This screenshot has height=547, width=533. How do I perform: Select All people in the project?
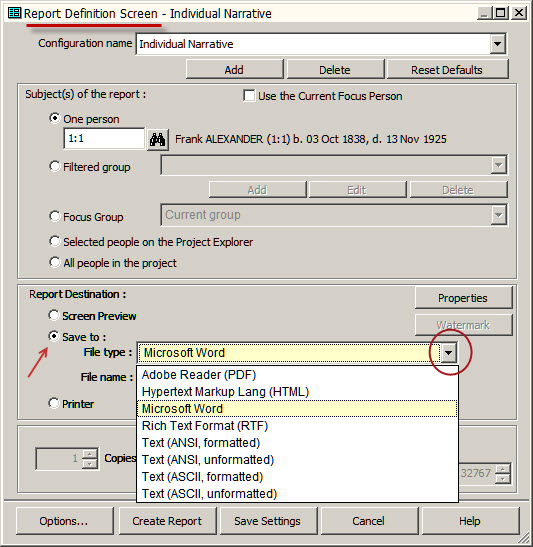pyautogui.click(x=55, y=262)
